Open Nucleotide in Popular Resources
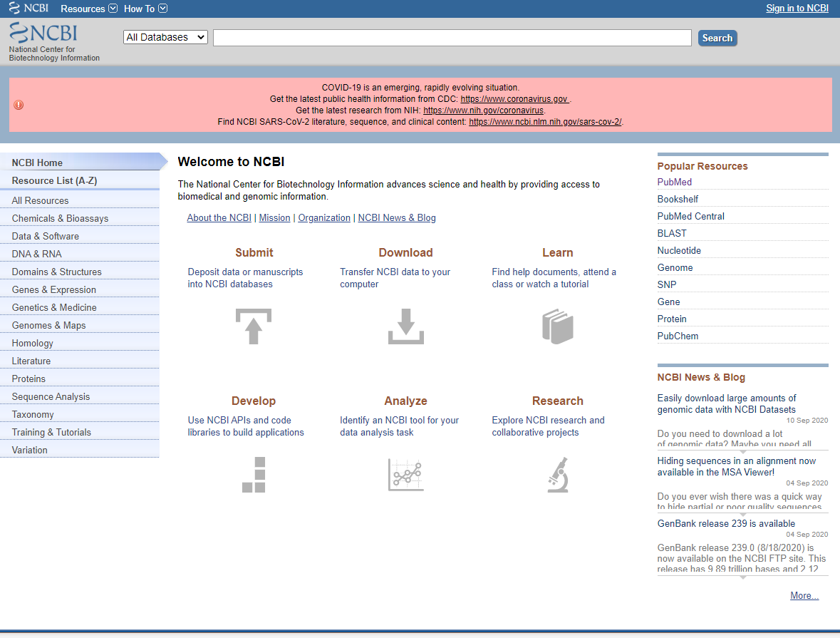 (679, 251)
